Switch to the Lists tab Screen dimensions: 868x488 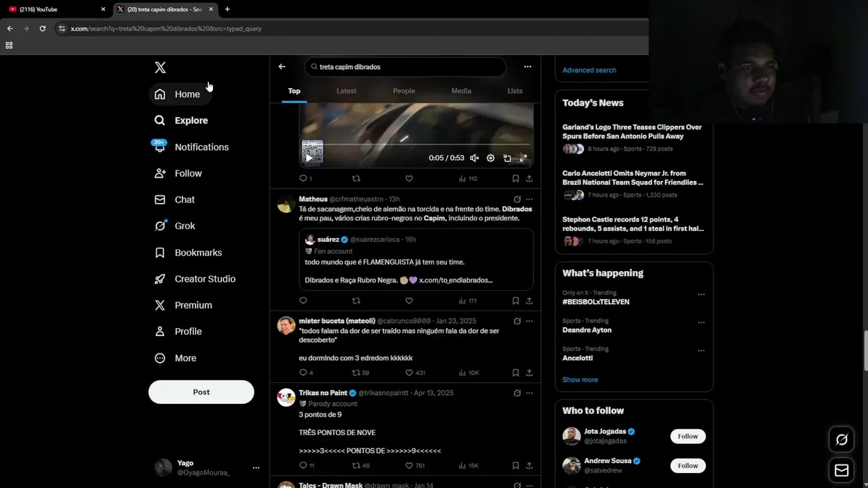515,91
